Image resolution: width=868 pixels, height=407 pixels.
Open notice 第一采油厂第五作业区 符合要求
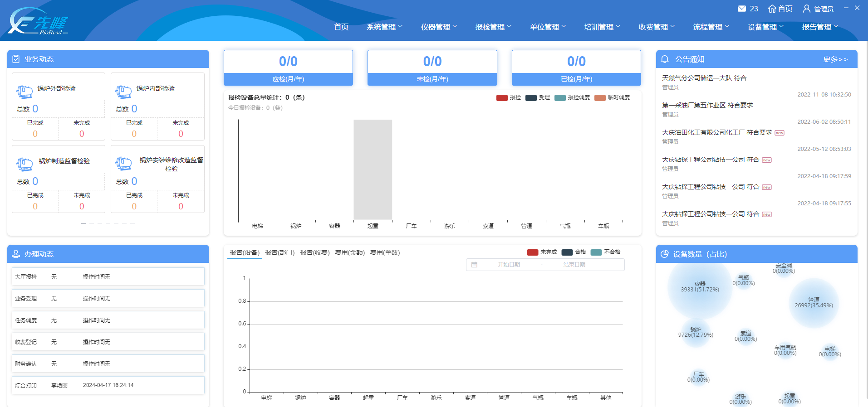tap(707, 105)
